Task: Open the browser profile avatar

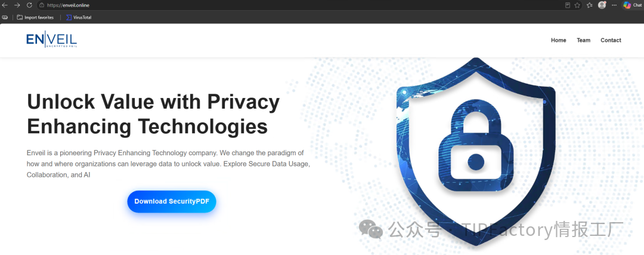Action: tap(602, 5)
